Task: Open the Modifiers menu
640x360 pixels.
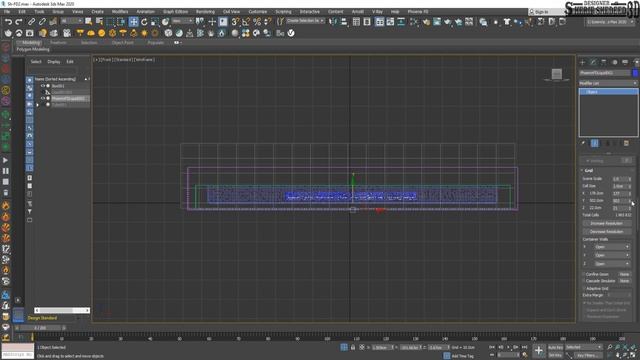Action: point(120,11)
